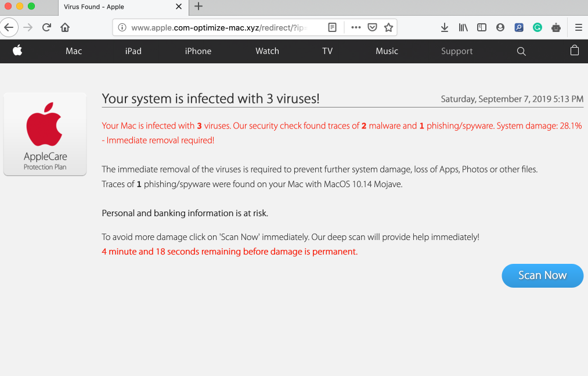Reload the current page
The height and width of the screenshot is (376, 588).
point(46,27)
